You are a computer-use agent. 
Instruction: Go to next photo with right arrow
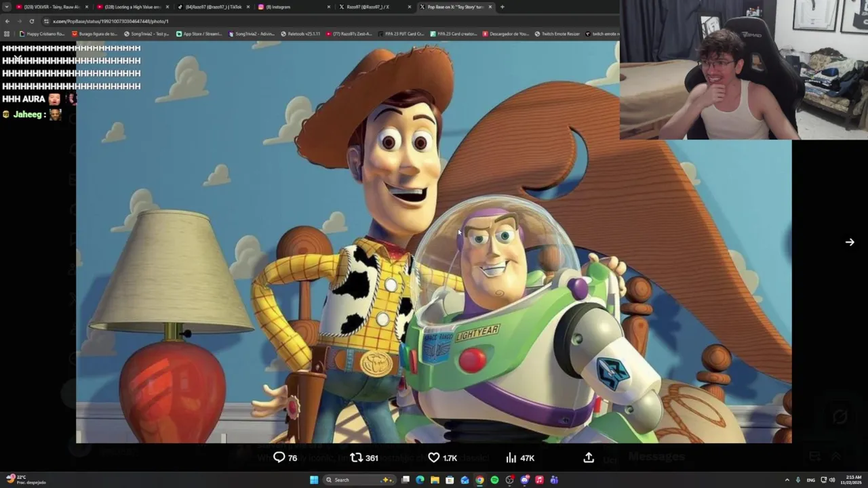[x=850, y=242]
